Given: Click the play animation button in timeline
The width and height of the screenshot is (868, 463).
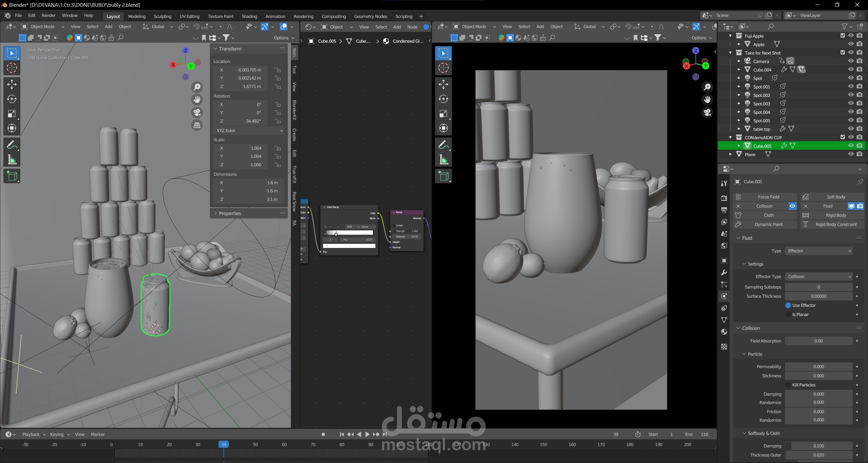Looking at the screenshot, I should pyautogui.click(x=367, y=434).
